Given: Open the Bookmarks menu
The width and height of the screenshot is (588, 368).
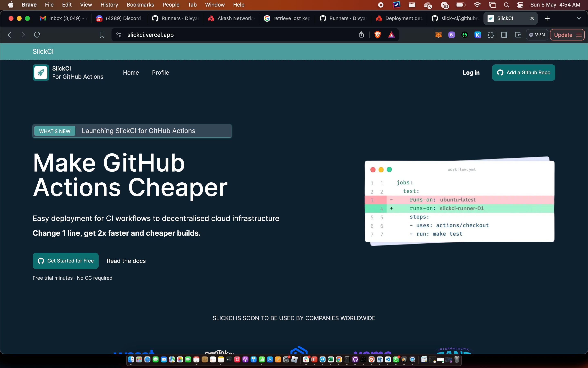Looking at the screenshot, I should [x=140, y=5].
